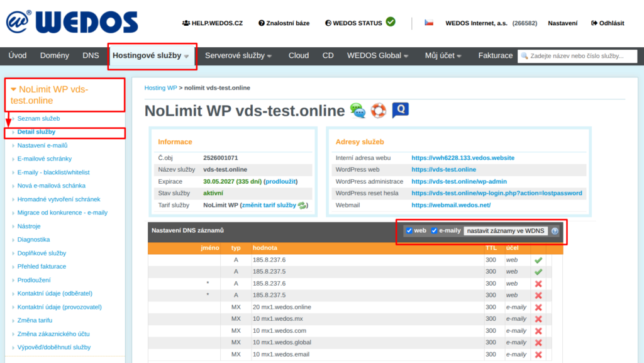The width and height of the screenshot is (644, 363).
Task: Focus the service name search field
Action: tap(577, 56)
